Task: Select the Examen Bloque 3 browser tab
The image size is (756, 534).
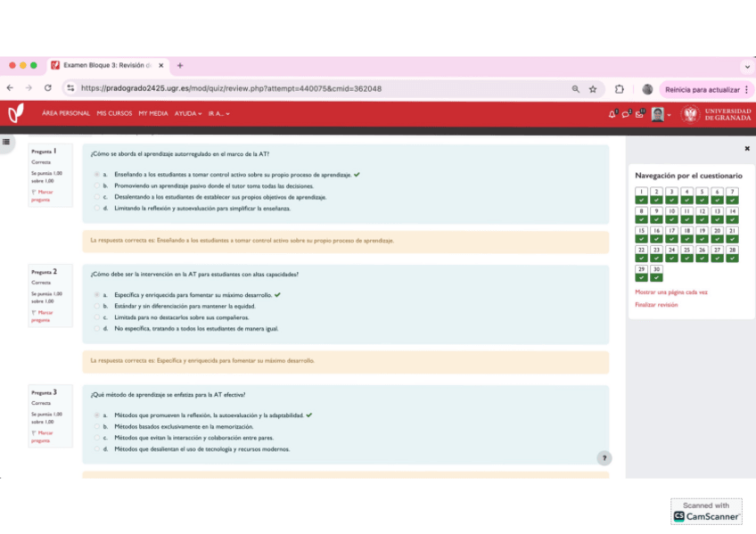Action: pos(108,65)
